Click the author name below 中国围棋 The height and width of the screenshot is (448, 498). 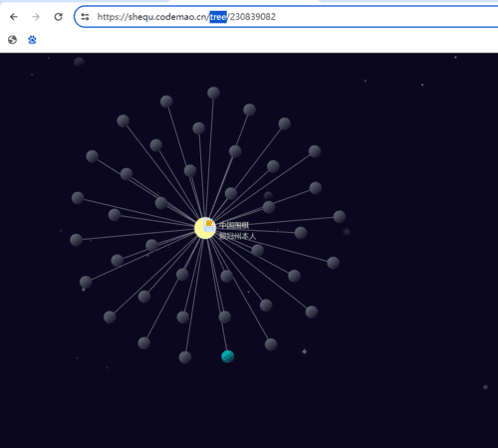(x=238, y=236)
